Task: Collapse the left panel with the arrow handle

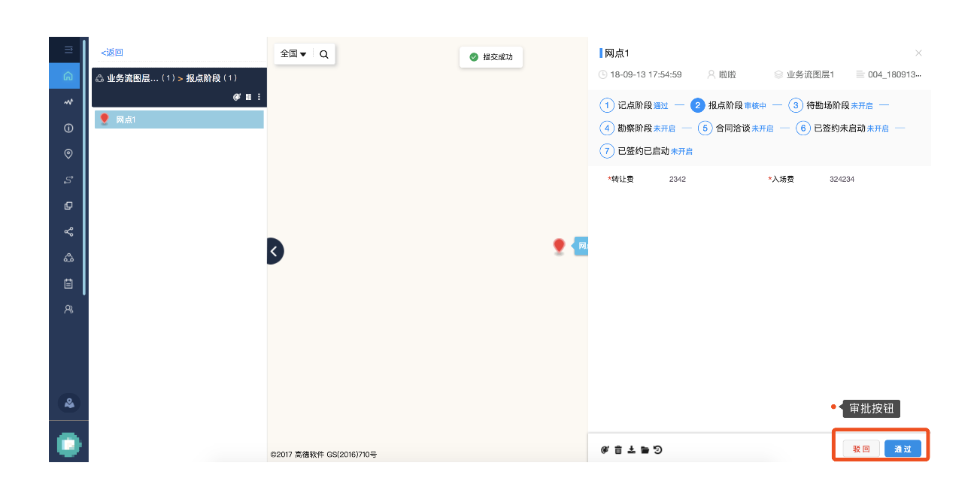Action: pos(275,251)
